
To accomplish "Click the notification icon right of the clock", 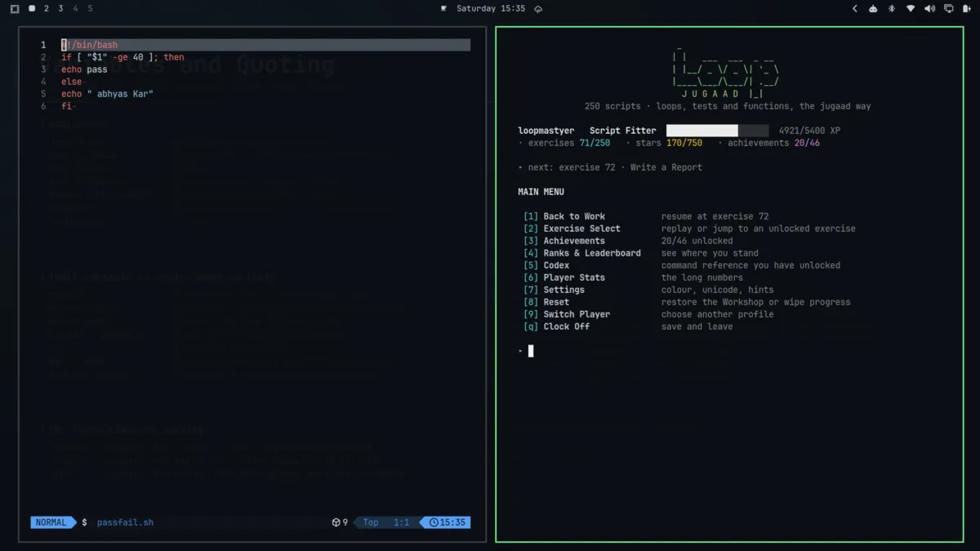I will [x=538, y=9].
